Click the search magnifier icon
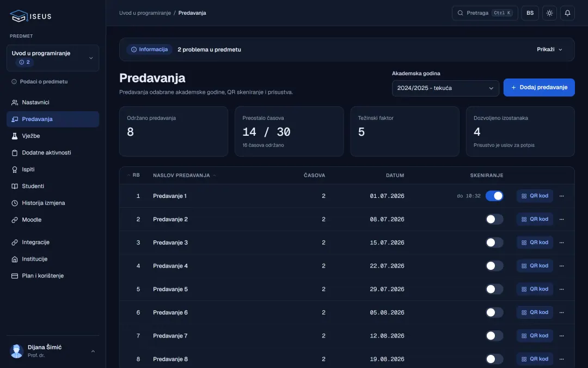 click(460, 13)
